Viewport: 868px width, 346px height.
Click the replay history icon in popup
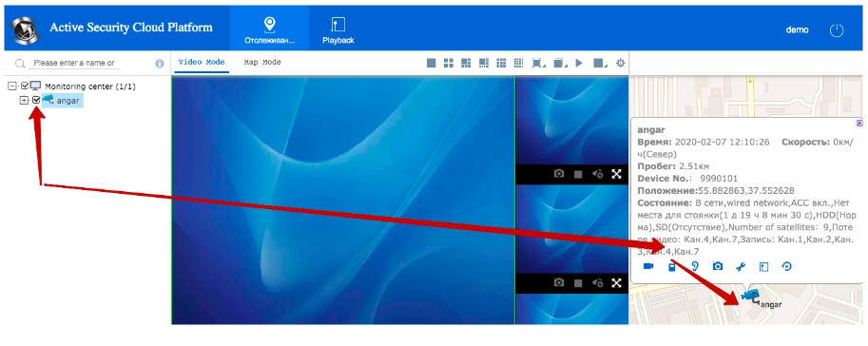(x=786, y=266)
